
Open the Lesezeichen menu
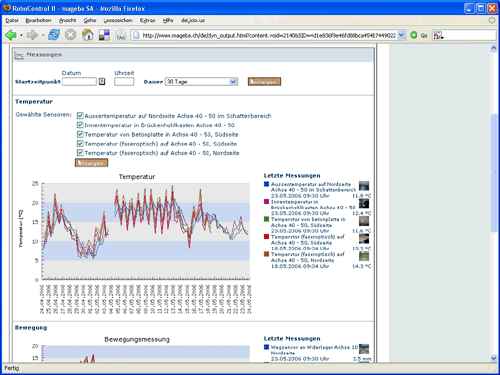tap(118, 20)
